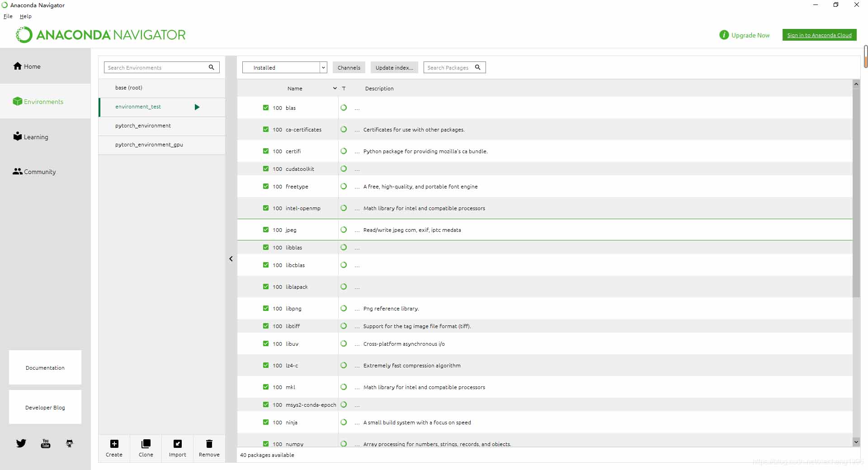Click the Learning icon in sidebar
868x470 pixels.
18,136
